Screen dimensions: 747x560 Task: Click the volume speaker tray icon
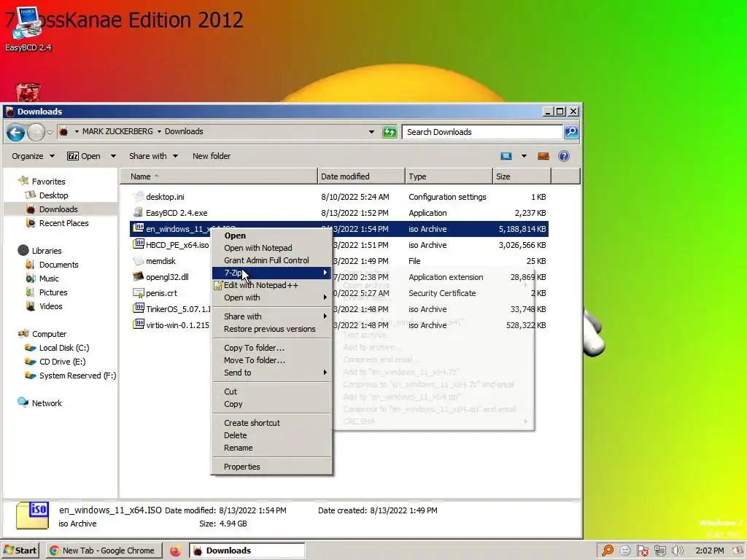pos(678,551)
